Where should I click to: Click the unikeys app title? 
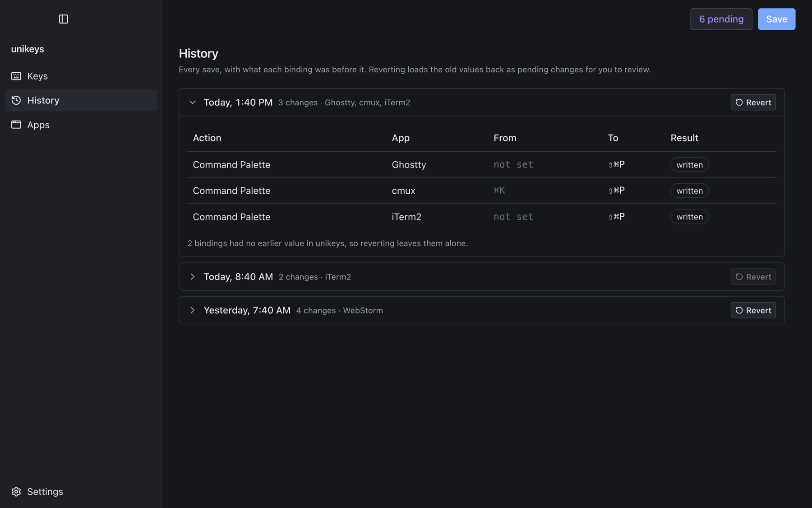(28, 49)
